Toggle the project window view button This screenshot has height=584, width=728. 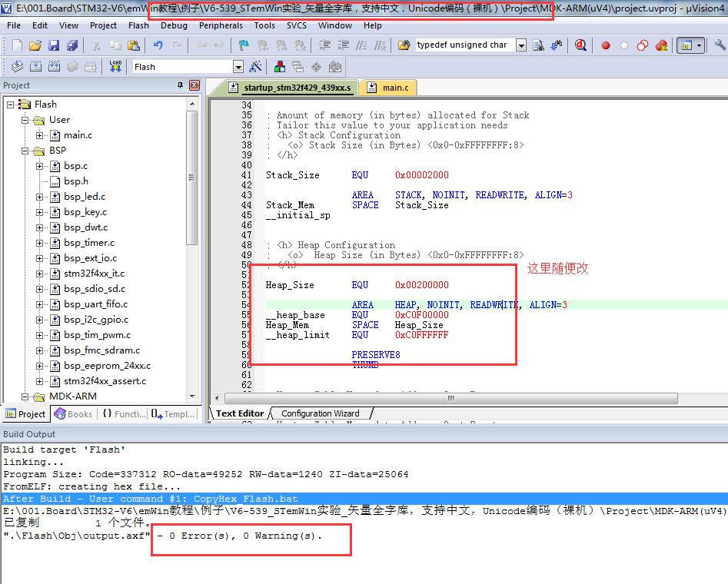(x=686, y=45)
